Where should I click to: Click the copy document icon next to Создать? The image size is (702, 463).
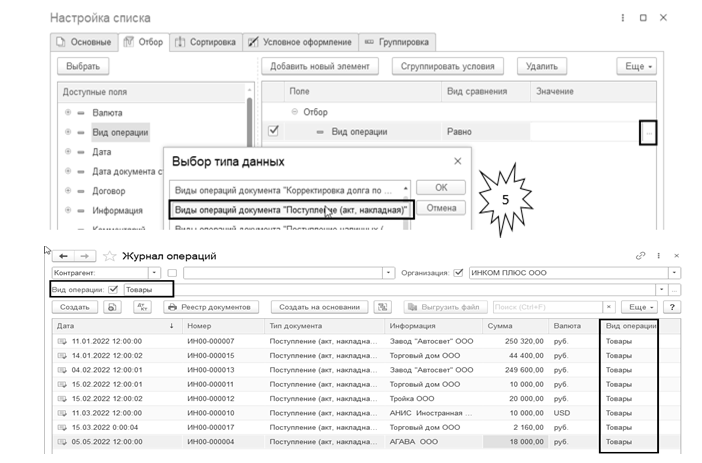[112, 307]
